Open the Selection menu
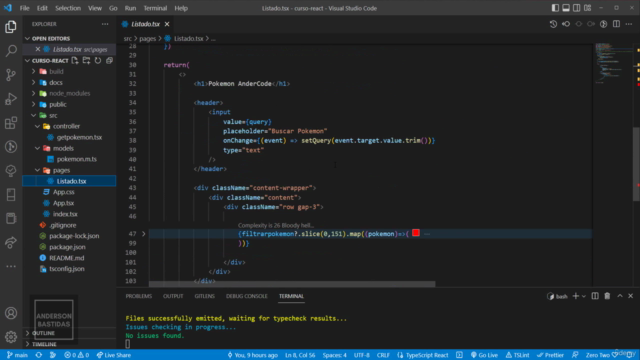Image resolution: width=640 pixels, height=360 pixels. coord(68,8)
